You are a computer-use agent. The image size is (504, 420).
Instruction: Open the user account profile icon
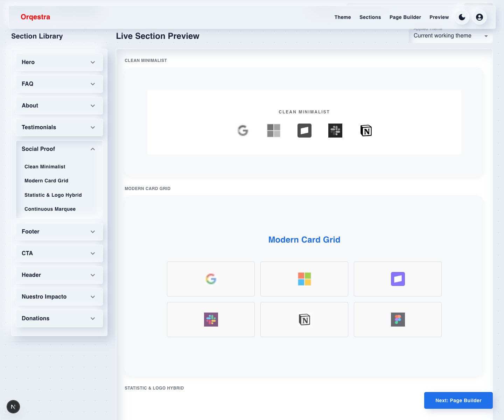click(x=479, y=17)
